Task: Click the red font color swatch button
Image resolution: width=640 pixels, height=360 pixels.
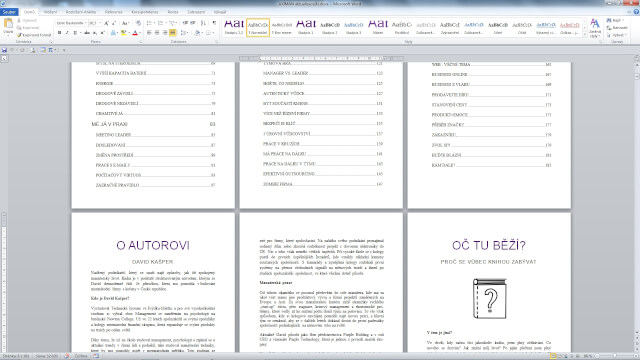Action: coord(135,33)
